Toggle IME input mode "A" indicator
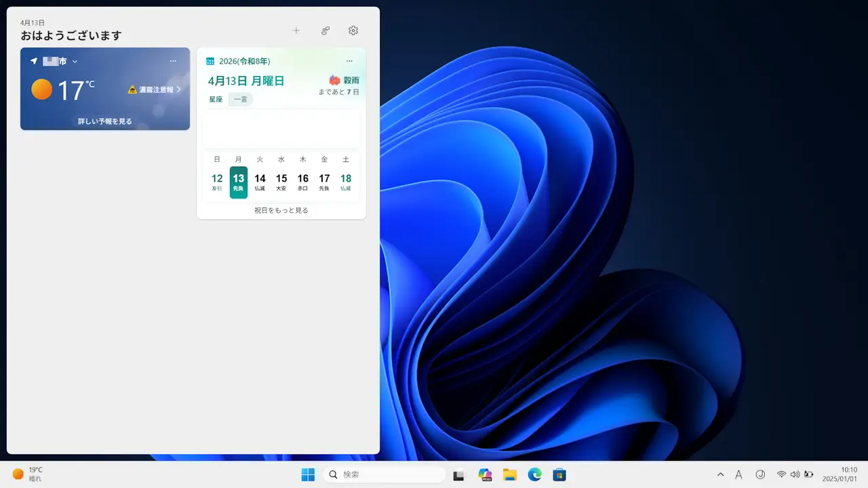Viewport: 868px width, 488px height. (x=738, y=474)
